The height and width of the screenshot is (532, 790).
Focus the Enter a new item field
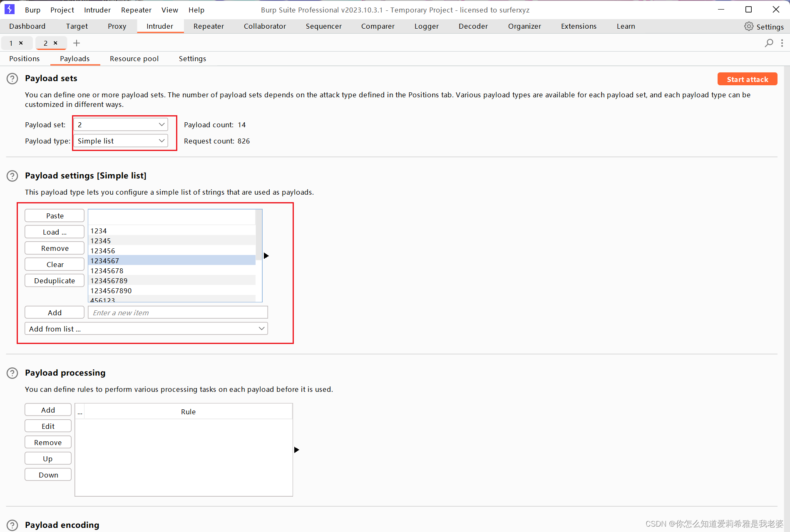(x=178, y=312)
